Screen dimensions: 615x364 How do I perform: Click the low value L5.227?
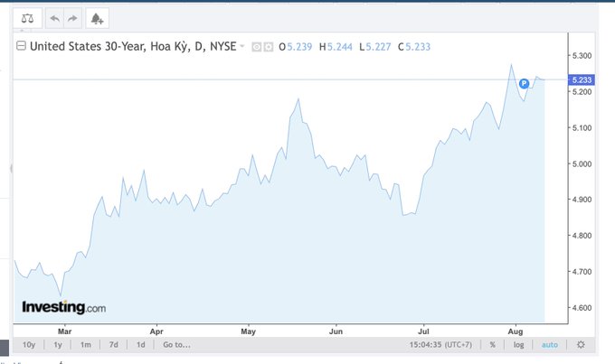tap(375, 47)
